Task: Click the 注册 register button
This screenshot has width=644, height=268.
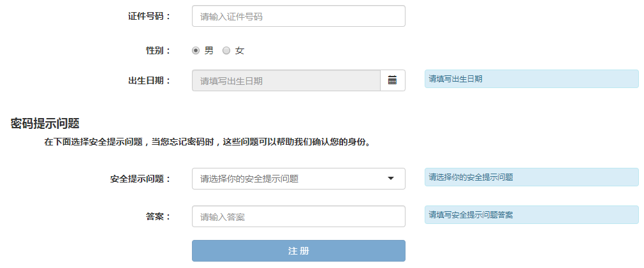Action: (x=298, y=251)
